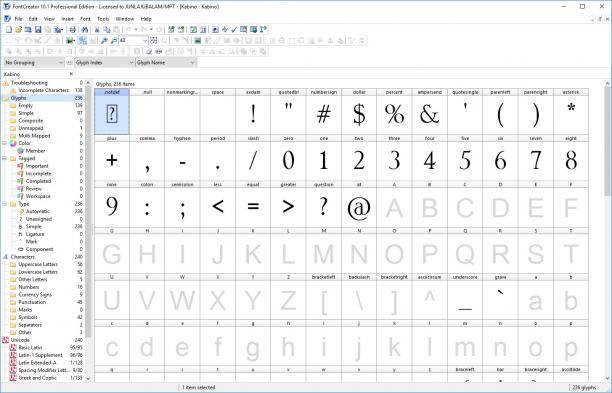Select Uppercase Letters category
The width and height of the screenshot is (612, 393).
tap(38, 264)
